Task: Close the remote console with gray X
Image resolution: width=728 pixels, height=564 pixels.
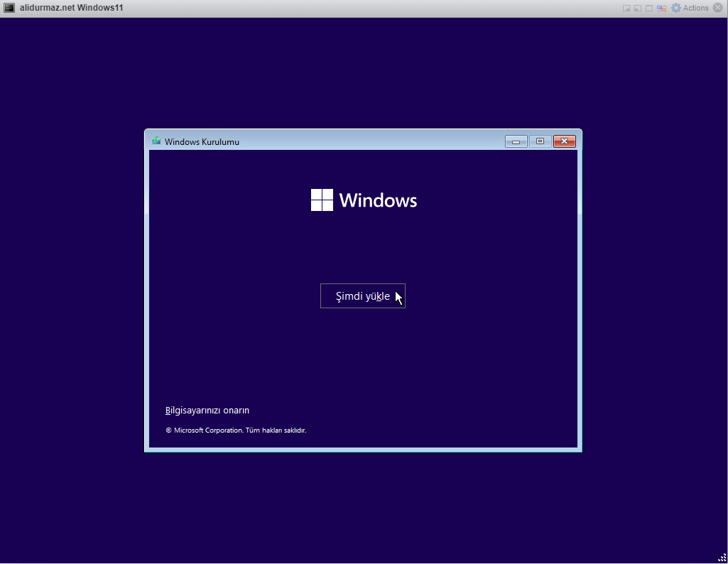Action: click(717, 9)
